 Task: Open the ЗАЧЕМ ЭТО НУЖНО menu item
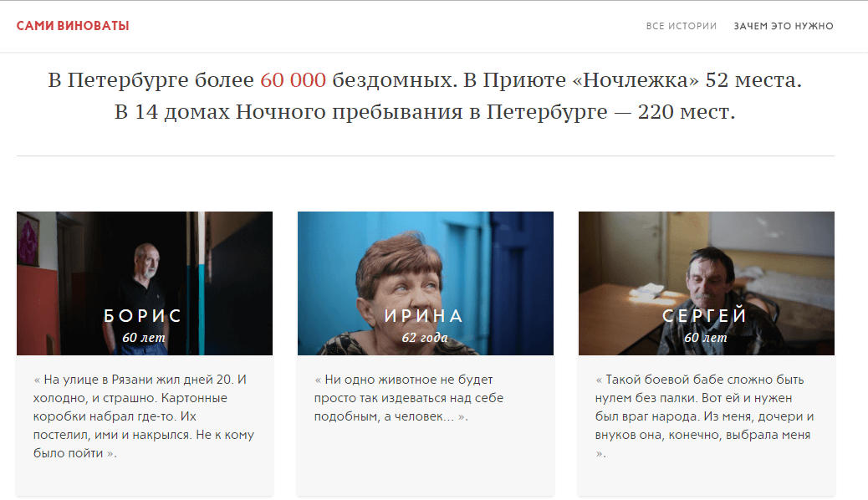tap(784, 26)
